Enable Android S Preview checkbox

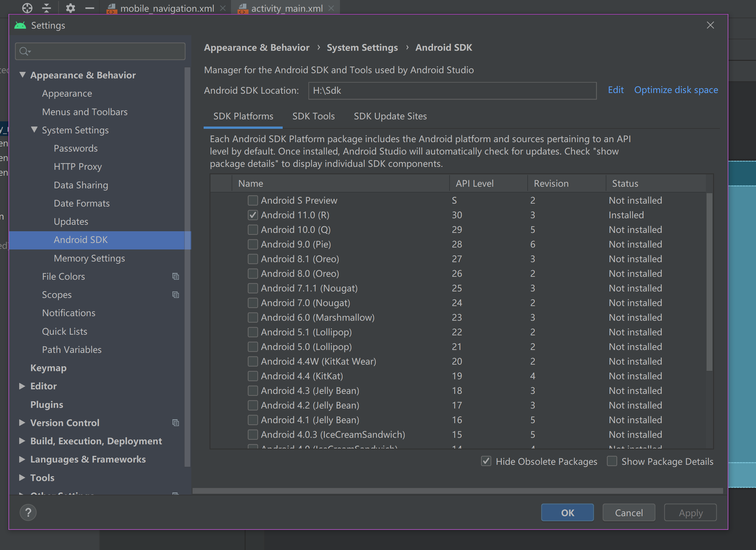point(253,200)
